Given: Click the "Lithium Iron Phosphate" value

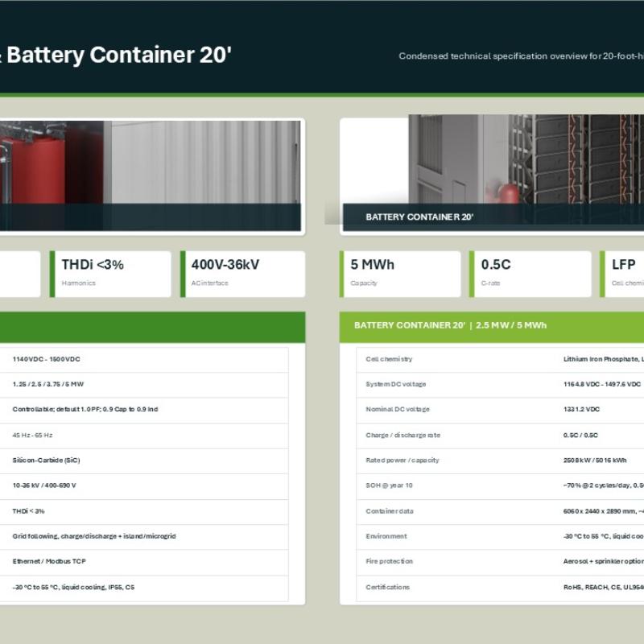Looking at the screenshot, I should tap(603, 359).
